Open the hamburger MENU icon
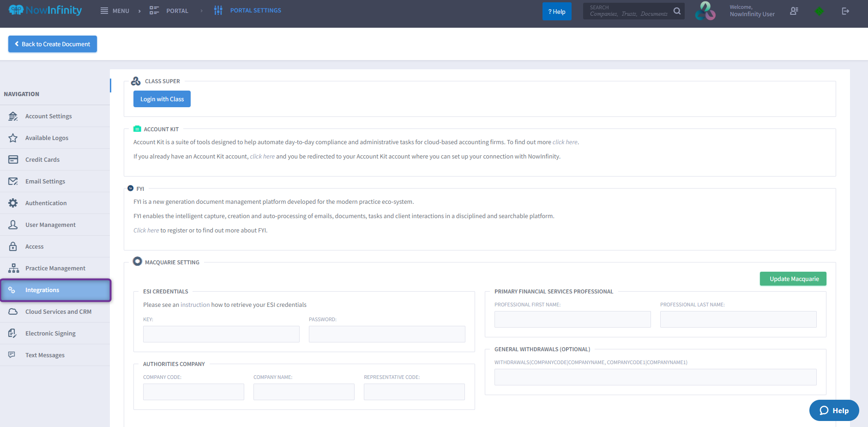 pyautogui.click(x=104, y=11)
